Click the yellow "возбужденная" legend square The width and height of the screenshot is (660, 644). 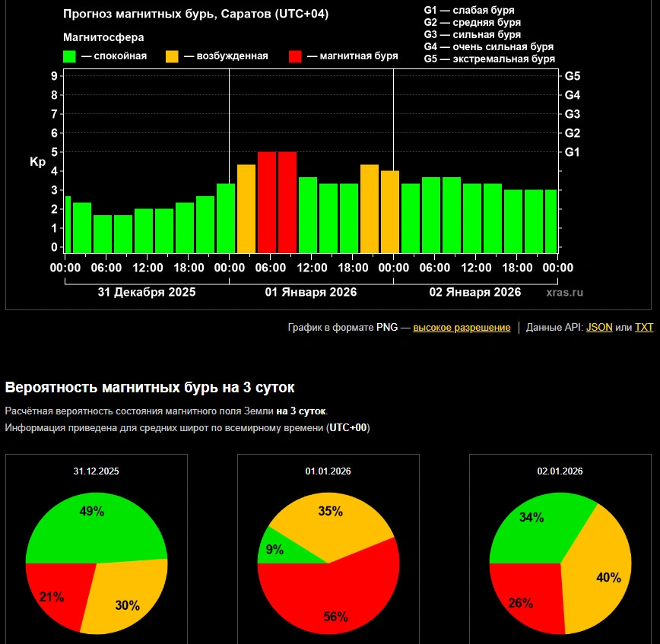pyautogui.click(x=172, y=56)
